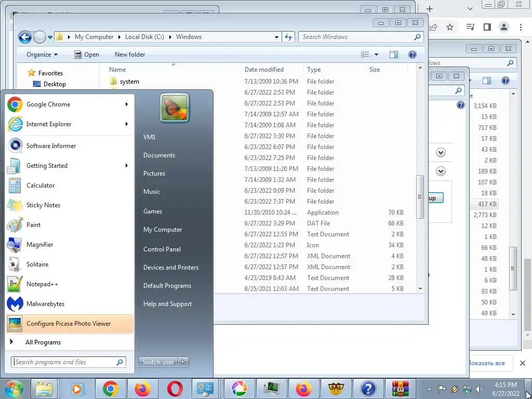Open WinRAR taskbar icon
Screen dimensions: 532x399
click(401, 389)
